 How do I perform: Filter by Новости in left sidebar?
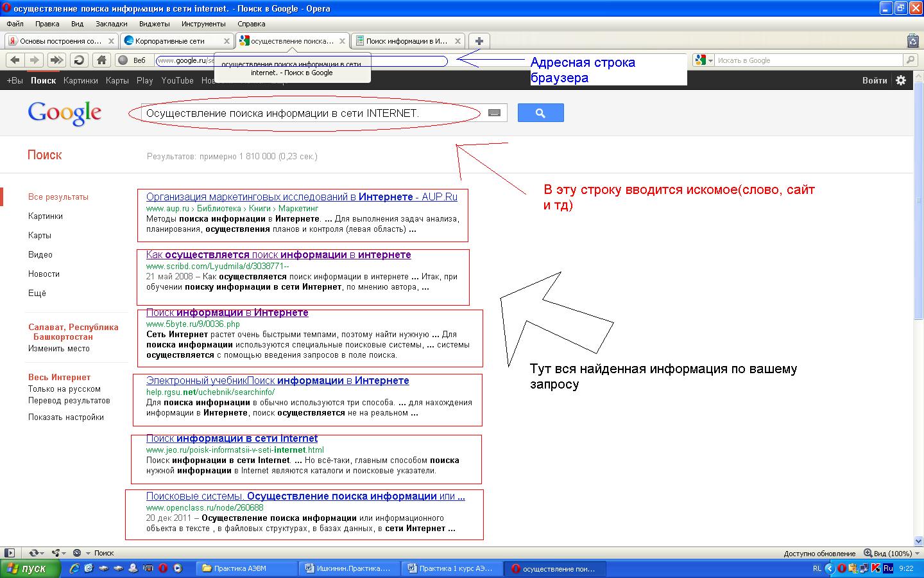[x=44, y=274]
